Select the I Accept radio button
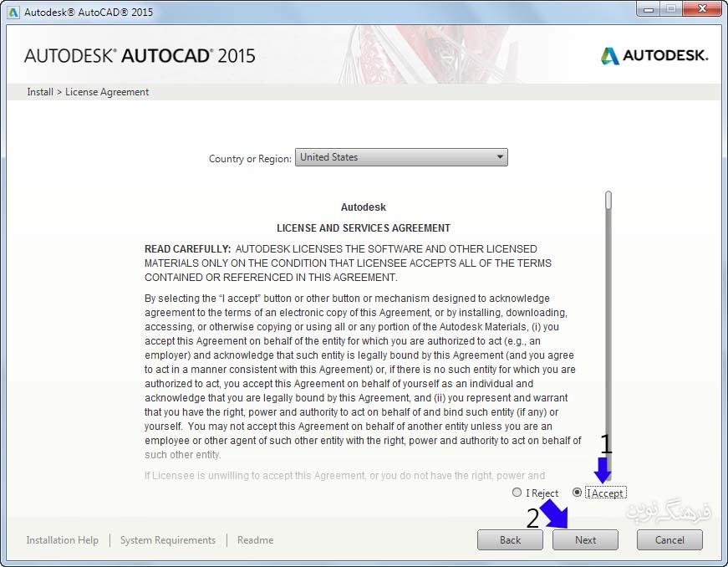This screenshot has width=728, height=567. click(577, 493)
